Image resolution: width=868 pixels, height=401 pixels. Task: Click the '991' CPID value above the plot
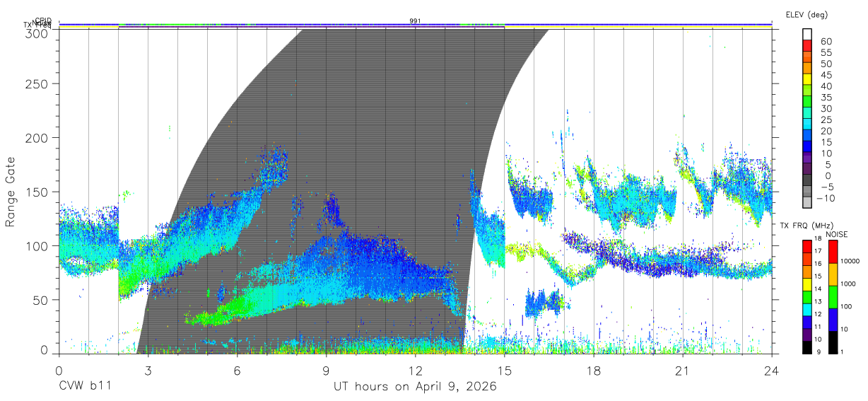[415, 21]
